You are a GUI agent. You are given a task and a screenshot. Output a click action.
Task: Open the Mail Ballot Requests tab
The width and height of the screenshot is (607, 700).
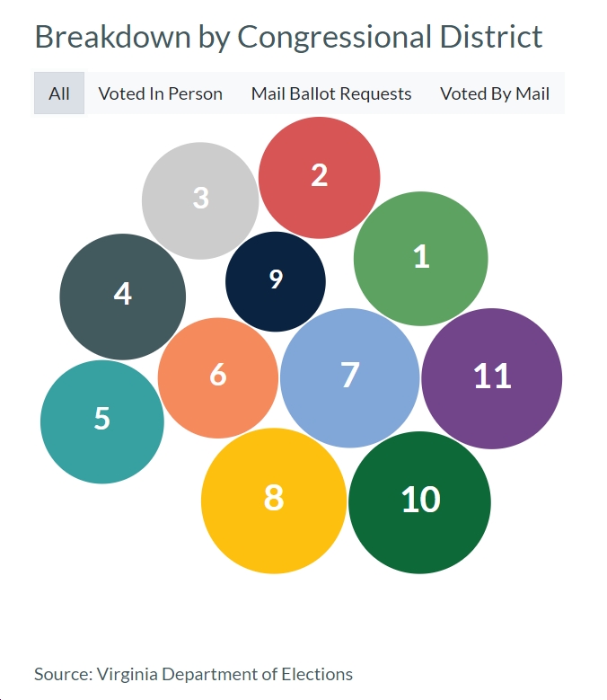tap(331, 93)
